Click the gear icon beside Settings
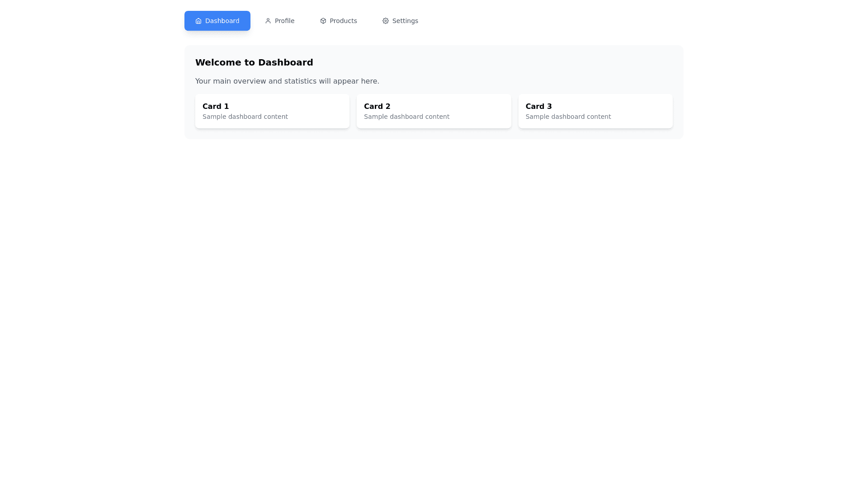 pyautogui.click(x=385, y=21)
